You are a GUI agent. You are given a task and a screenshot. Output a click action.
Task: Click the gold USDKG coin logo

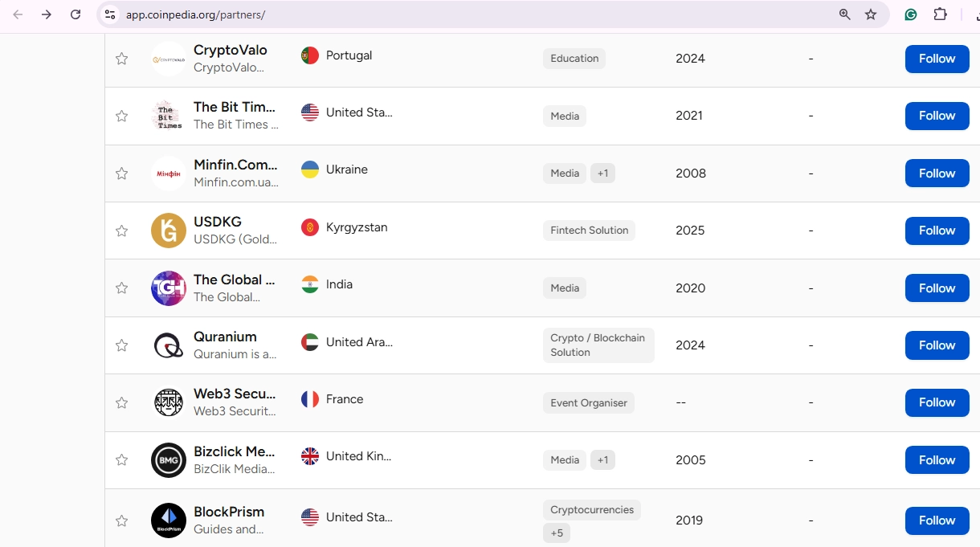pyautogui.click(x=169, y=231)
